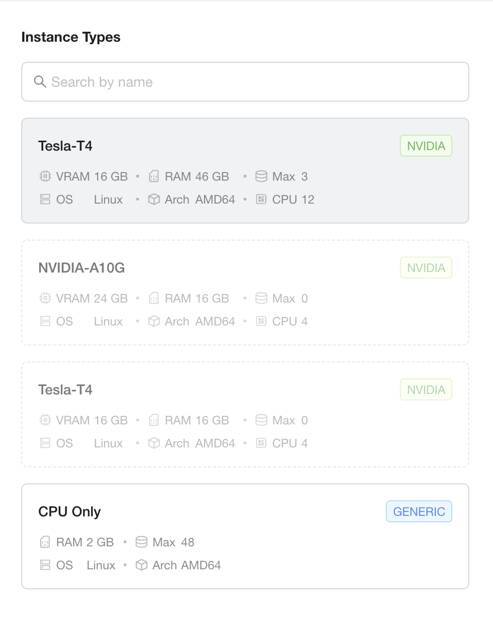Click the CPU icon beside CPU 12
The width and height of the screenshot is (493, 640).
pyautogui.click(x=261, y=199)
